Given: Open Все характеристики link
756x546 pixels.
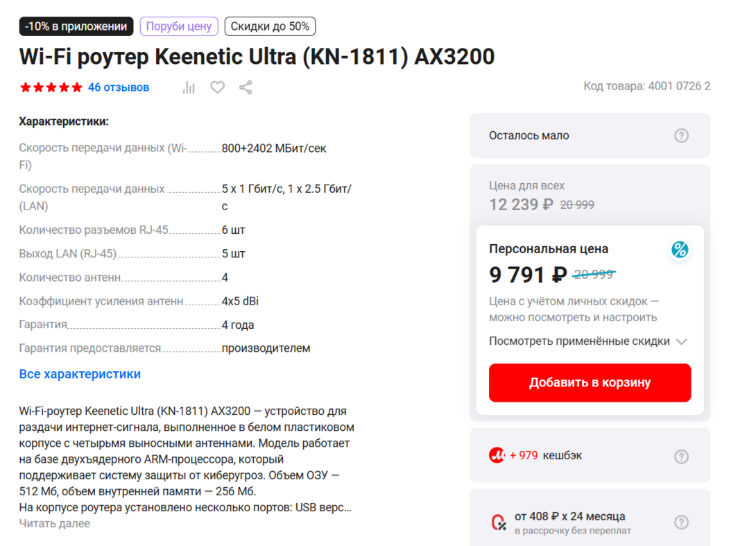Looking at the screenshot, I should pyautogui.click(x=80, y=374).
